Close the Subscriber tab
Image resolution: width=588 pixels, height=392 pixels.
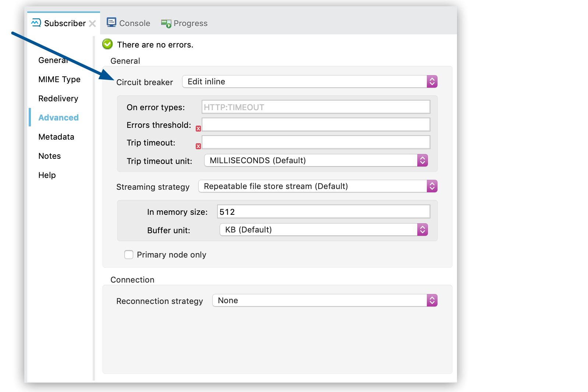point(92,24)
